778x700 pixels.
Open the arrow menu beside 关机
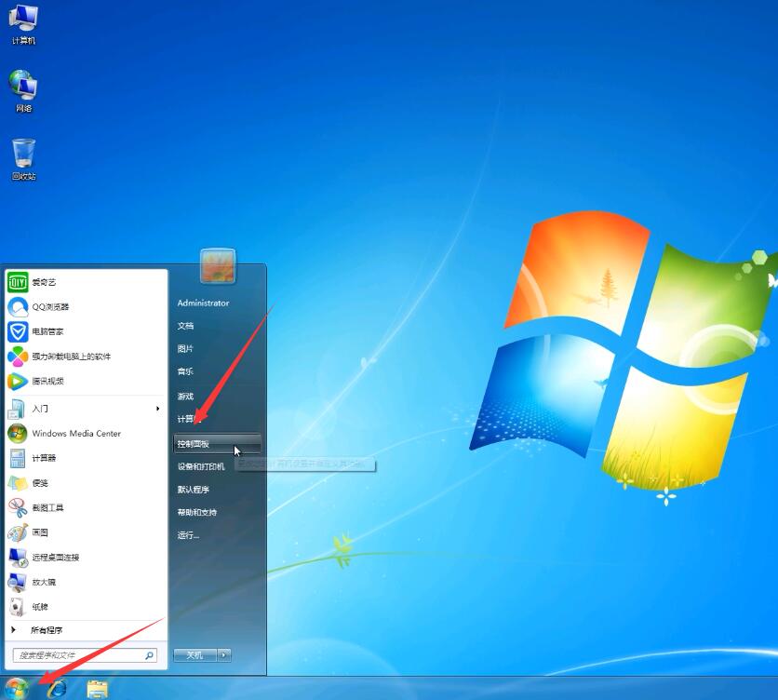(x=224, y=655)
